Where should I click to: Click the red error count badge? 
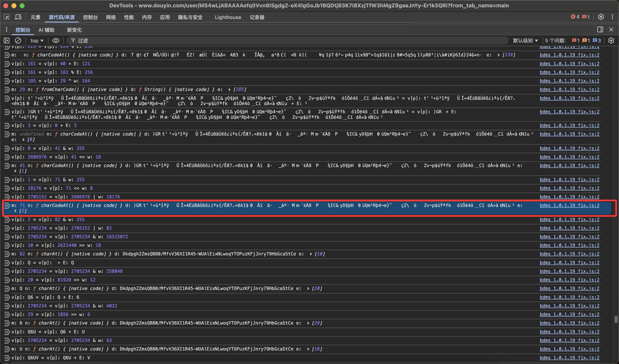575,17
